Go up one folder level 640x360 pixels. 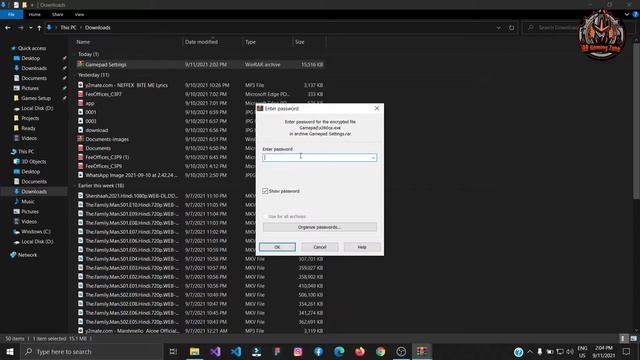[x=39, y=28]
